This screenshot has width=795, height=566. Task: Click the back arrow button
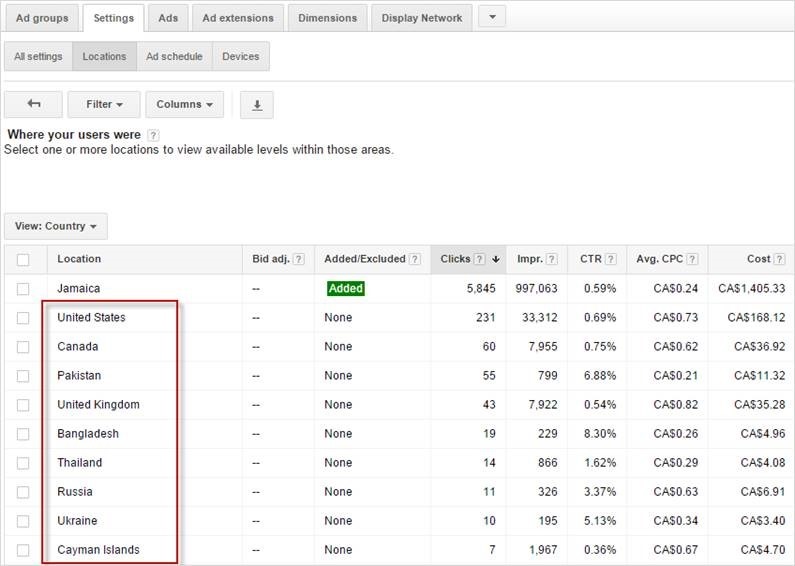click(33, 104)
